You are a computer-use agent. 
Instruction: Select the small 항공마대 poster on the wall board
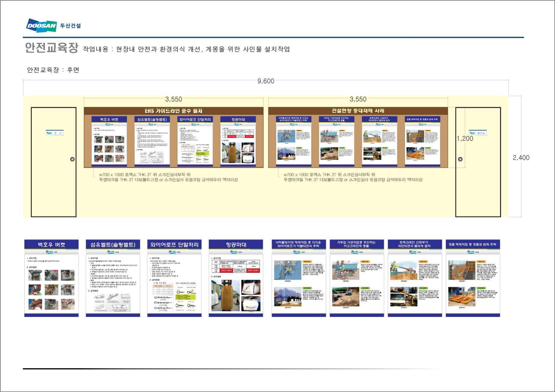[238, 141]
